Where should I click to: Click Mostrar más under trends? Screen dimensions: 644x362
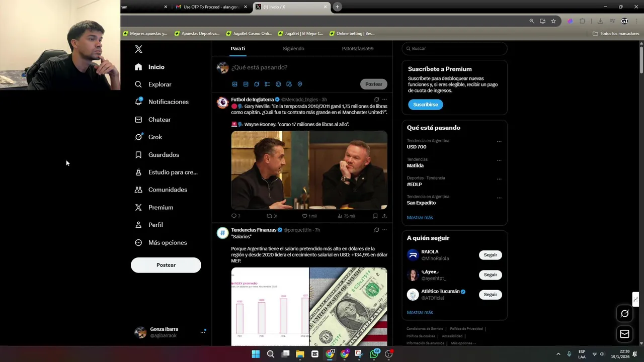tap(420, 218)
